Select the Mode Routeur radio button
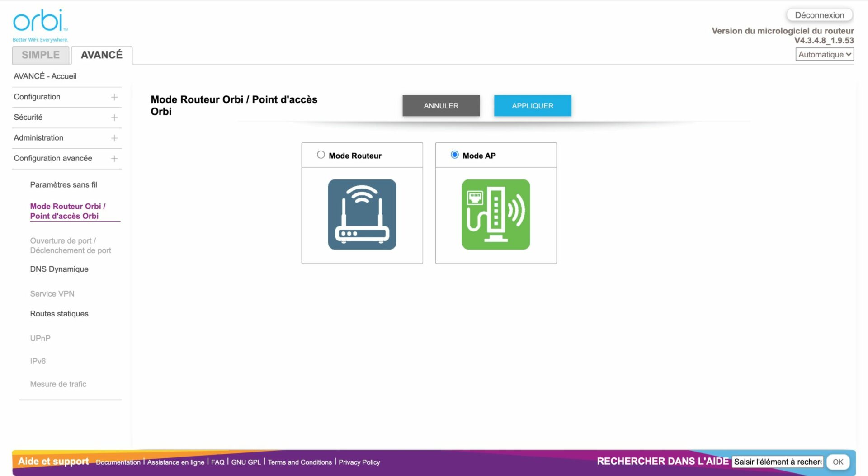 tap(321, 155)
